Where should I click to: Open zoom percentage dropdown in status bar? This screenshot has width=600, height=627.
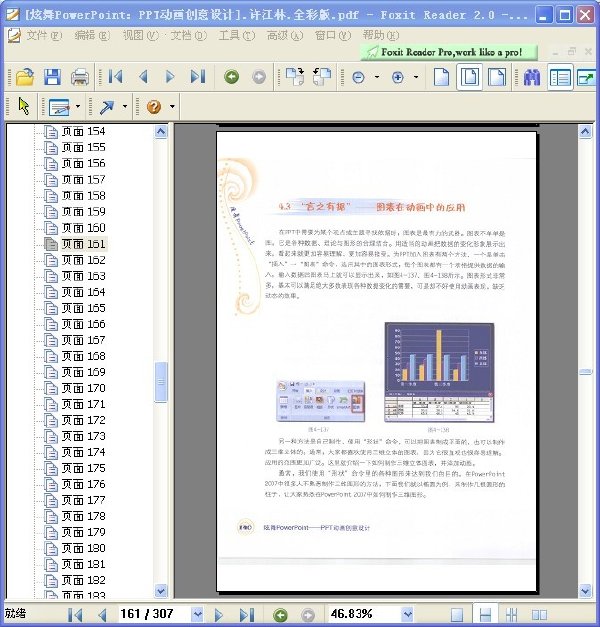coord(407,614)
